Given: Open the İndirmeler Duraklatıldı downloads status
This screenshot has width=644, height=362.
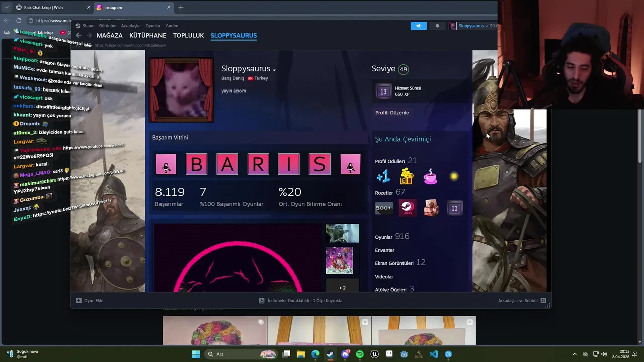Looking at the screenshot, I should [300, 301].
